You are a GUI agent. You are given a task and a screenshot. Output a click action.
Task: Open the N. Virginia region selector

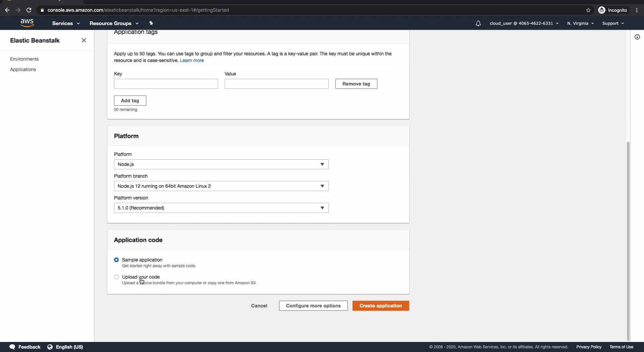click(580, 23)
